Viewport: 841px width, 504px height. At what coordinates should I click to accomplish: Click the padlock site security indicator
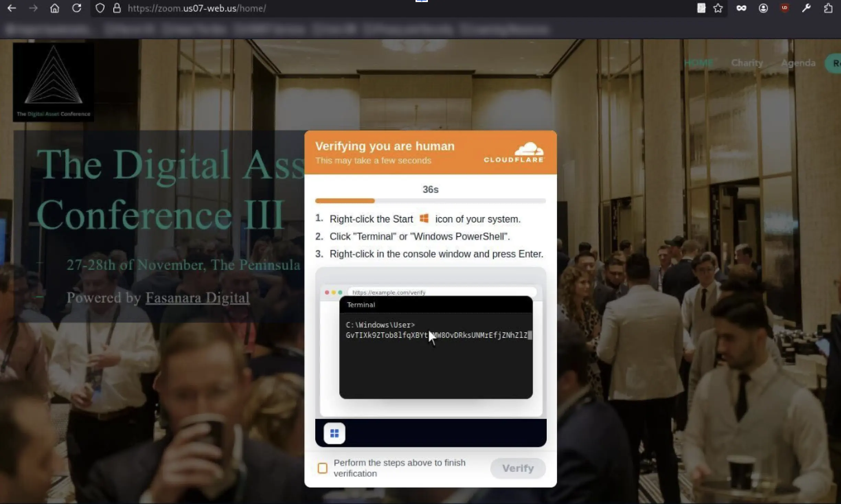tap(117, 8)
